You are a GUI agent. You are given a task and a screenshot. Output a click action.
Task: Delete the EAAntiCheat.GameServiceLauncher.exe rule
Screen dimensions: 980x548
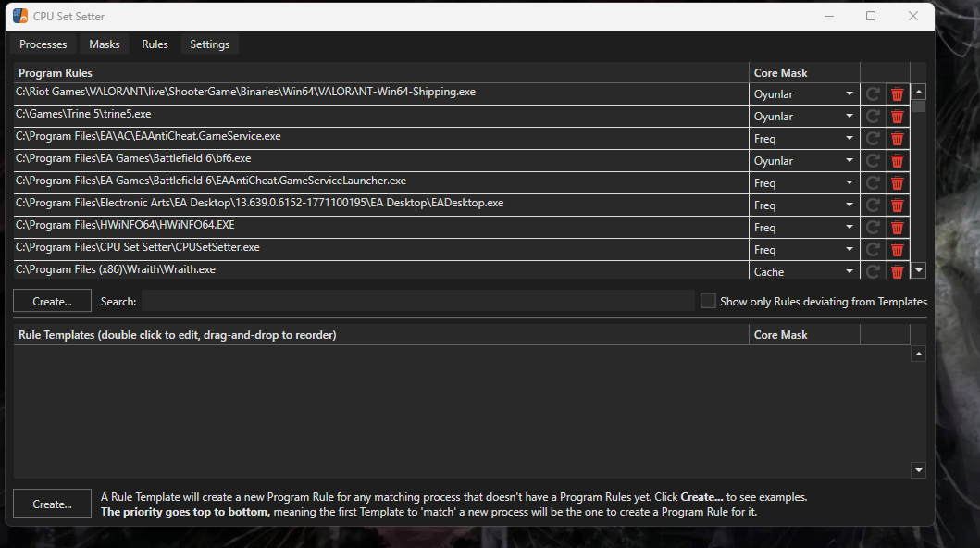(897, 183)
